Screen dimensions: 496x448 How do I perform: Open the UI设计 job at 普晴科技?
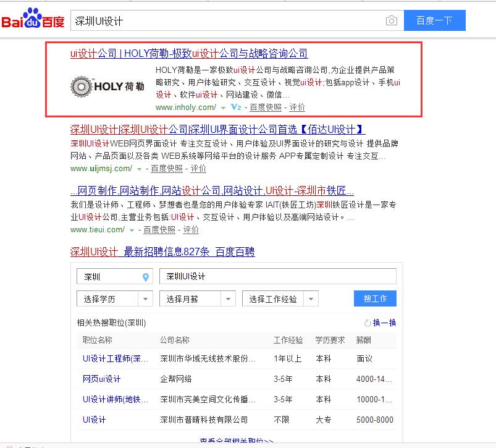point(95,420)
